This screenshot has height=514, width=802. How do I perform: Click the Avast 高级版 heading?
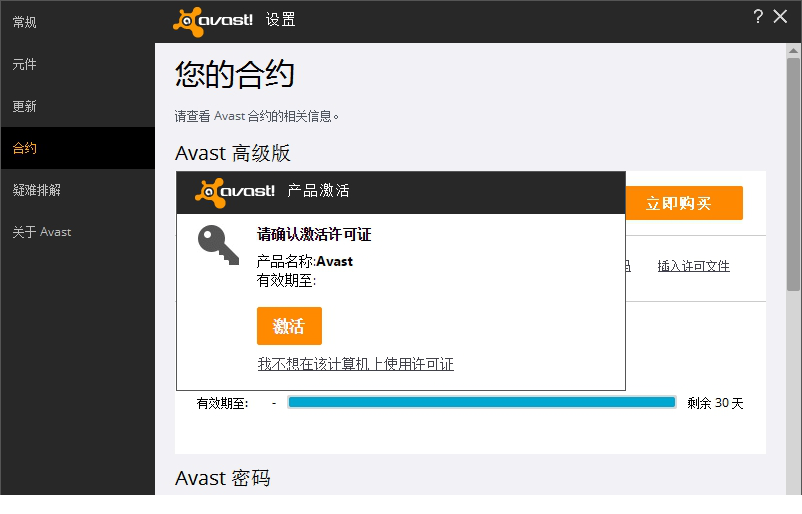[x=233, y=153]
